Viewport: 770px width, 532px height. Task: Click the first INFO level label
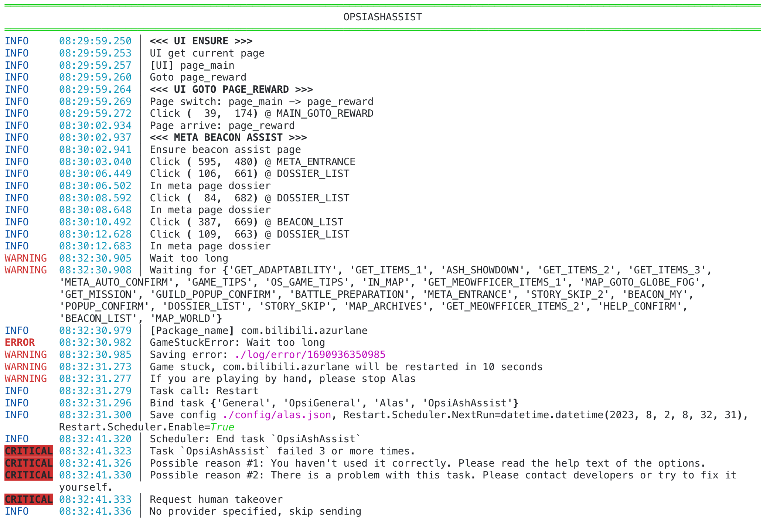coord(17,41)
